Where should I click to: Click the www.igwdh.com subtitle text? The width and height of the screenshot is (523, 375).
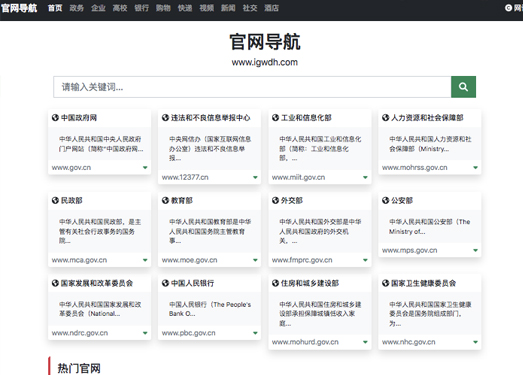[265, 62]
